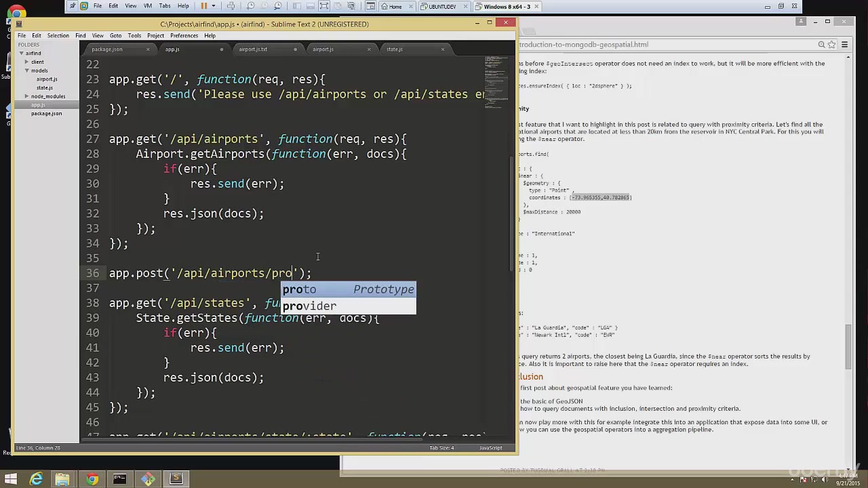Change JavaScript syntax in status bar

(x=491, y=447)
